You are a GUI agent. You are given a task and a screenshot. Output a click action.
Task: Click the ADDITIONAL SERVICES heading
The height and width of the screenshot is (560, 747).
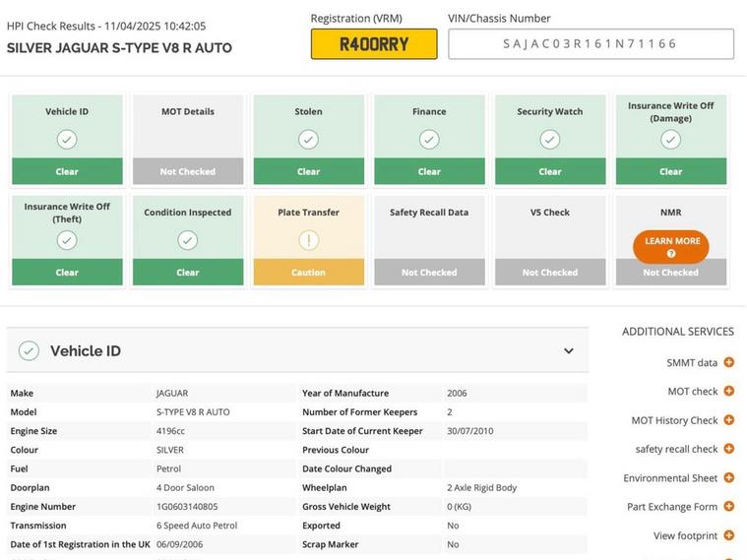pyautogui.click(x=677, y=332)
